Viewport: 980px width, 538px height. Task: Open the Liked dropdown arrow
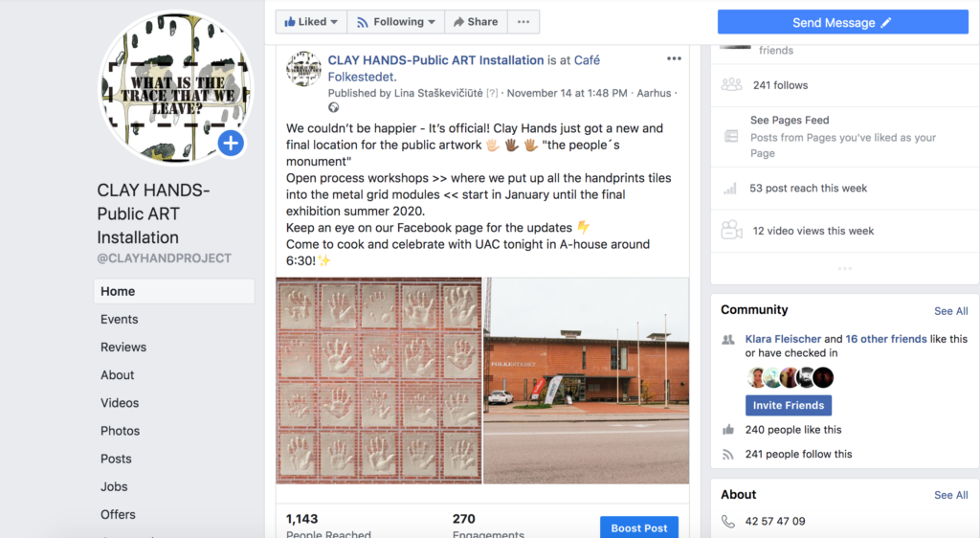point(334,22)
